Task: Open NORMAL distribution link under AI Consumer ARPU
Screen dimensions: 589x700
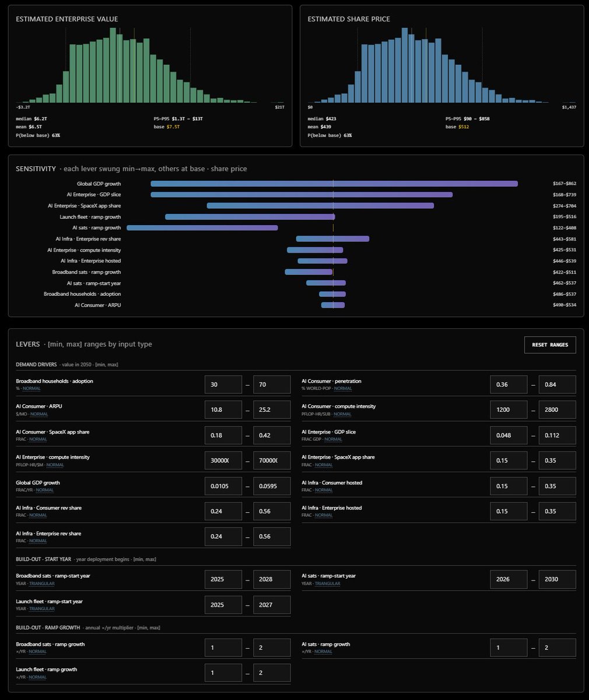Action: click(x=38, y=414)
